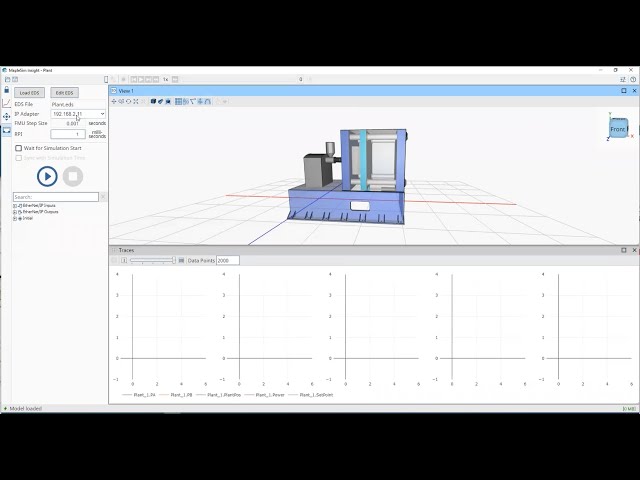Expand the Initial tree node

[x=15, y=218]
